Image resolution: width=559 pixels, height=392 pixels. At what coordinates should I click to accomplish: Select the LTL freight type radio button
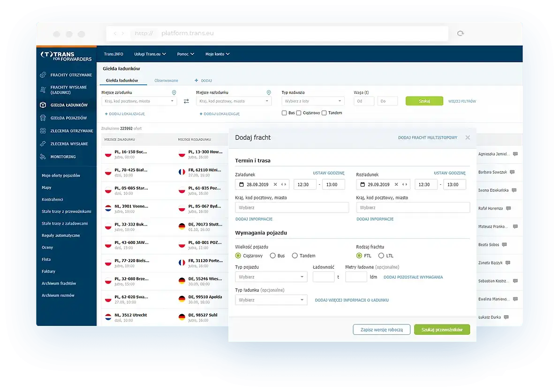[x=381, y=256]
